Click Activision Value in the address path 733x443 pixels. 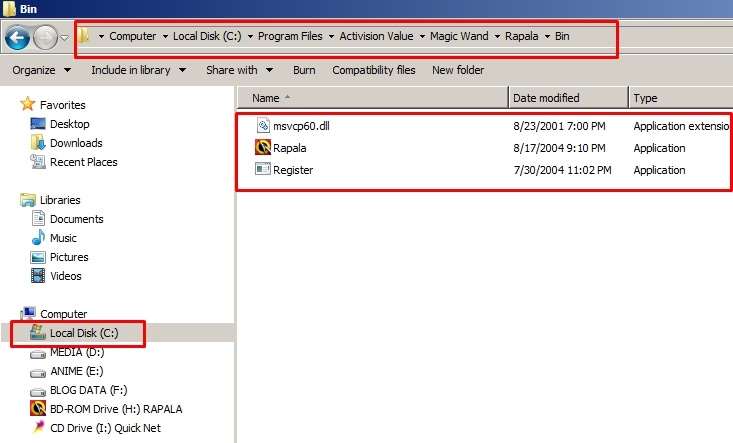[376, 36]
